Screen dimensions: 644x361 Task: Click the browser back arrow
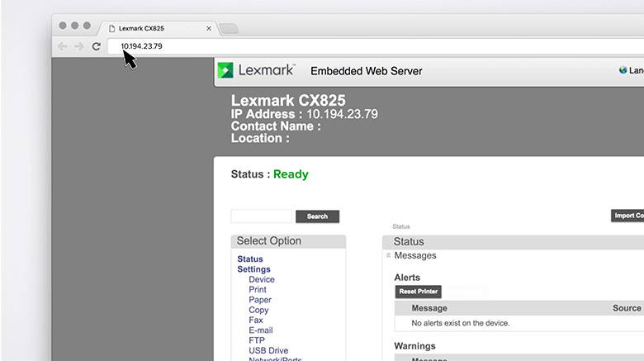click(63, 47)
